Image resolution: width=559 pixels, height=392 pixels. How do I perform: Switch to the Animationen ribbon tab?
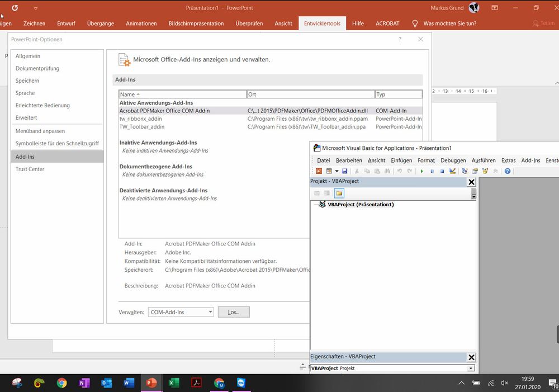pyautogui.click(x=141, y=23)
